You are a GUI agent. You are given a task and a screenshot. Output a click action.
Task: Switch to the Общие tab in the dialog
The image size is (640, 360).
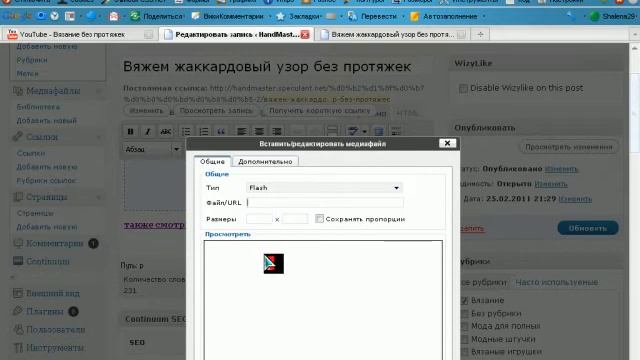[212, 162]
